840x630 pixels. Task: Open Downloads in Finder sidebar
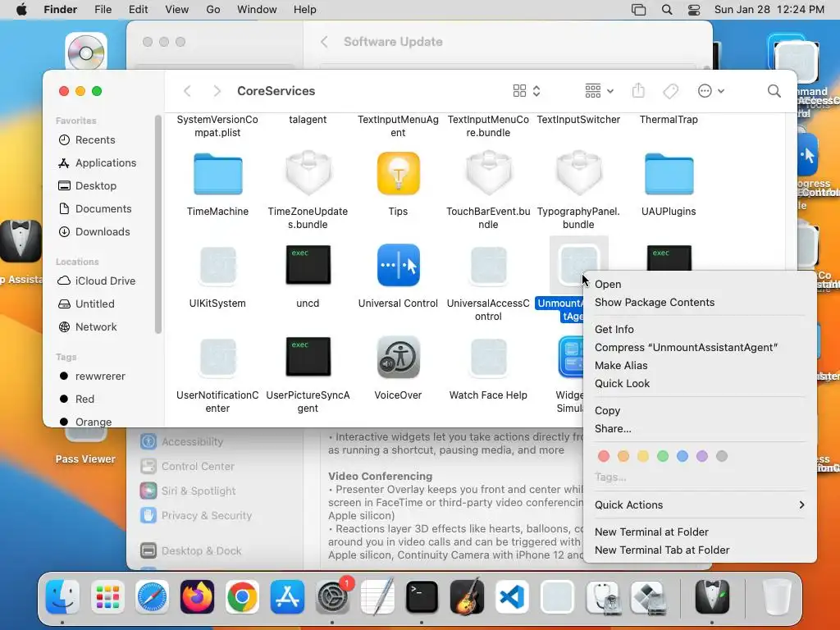[x=103, y=232]
